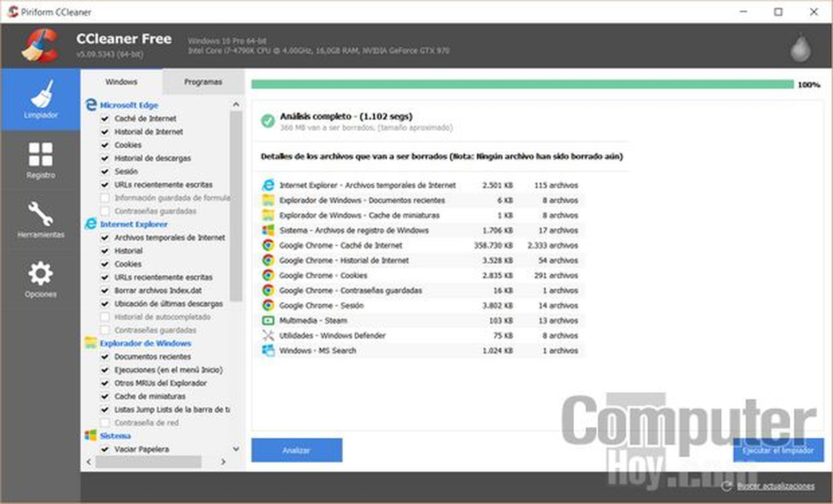Uncheck Ubicación de últimas descargas
Viewport: 833px width, 504px height.
pos(105,304)
